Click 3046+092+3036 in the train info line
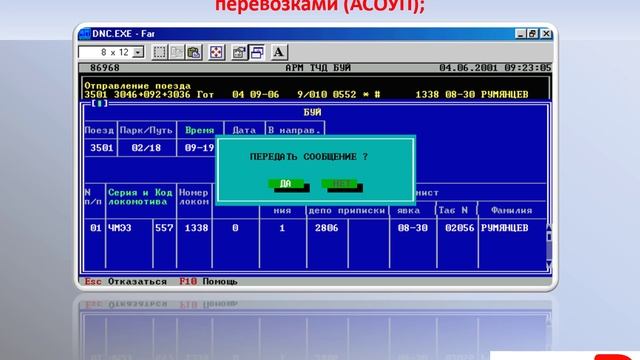 (152, 95)
